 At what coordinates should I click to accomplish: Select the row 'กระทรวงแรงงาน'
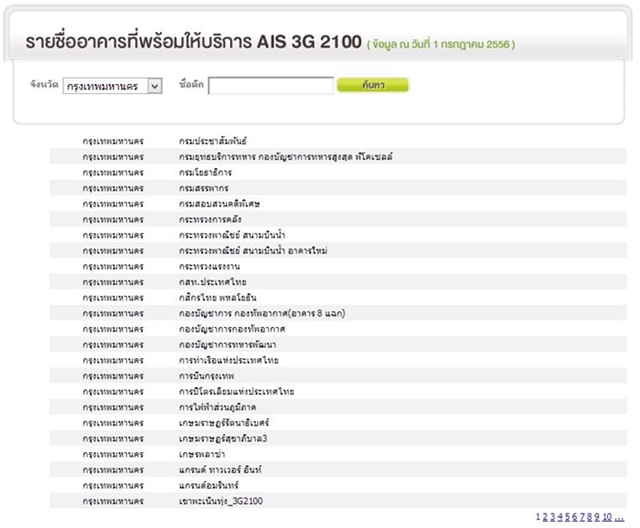338,266
